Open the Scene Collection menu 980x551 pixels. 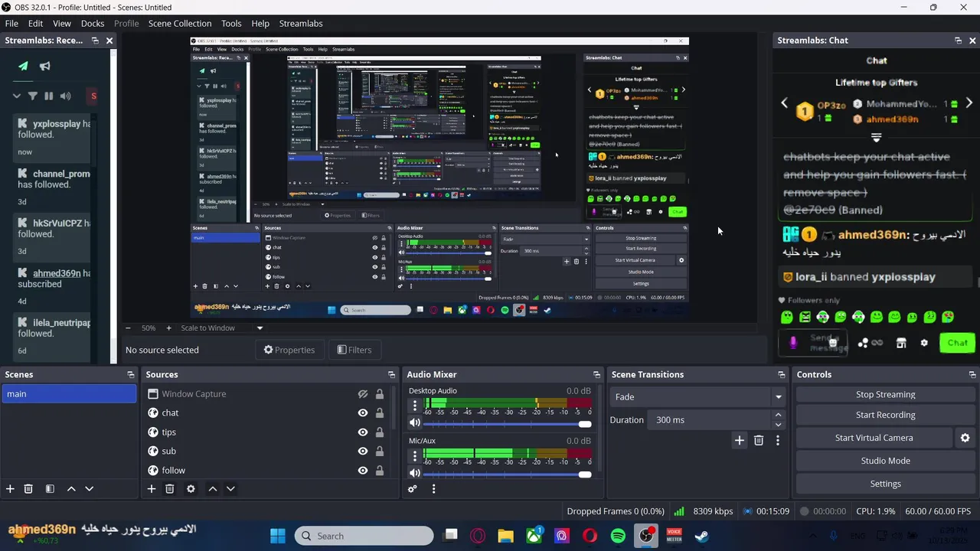point(180,23)
